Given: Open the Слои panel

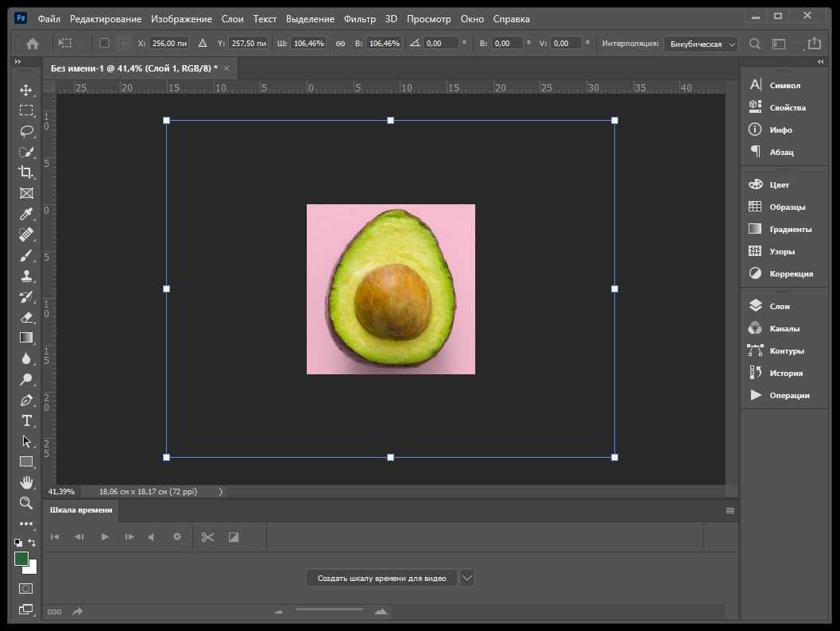Looking at the screenshot, I should point(779,306).
